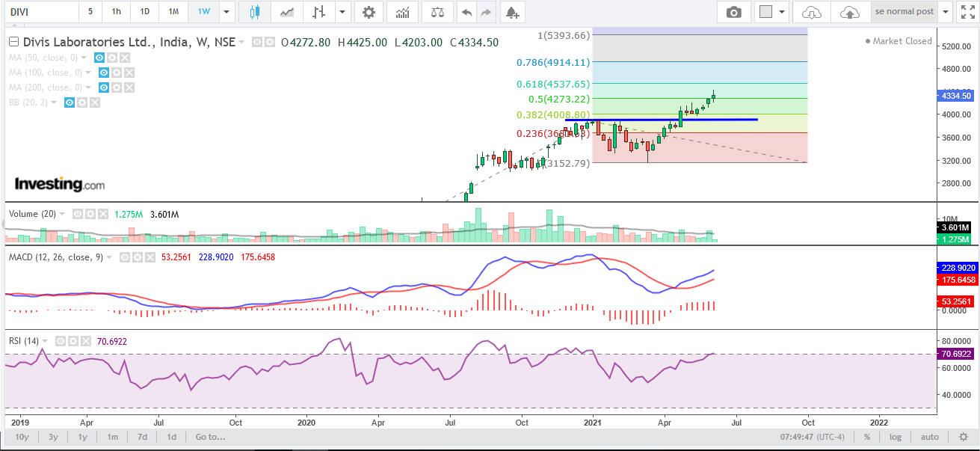Image resolution: width=980 pixels, height=451 pixels.
Task: Expand the Volume (20) dropdown arrow
Action: 63,214
